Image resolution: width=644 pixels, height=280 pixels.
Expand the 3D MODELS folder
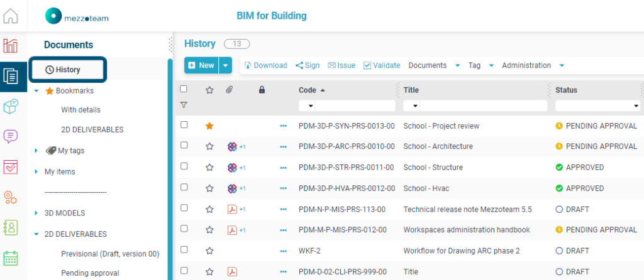click(36, 213)
